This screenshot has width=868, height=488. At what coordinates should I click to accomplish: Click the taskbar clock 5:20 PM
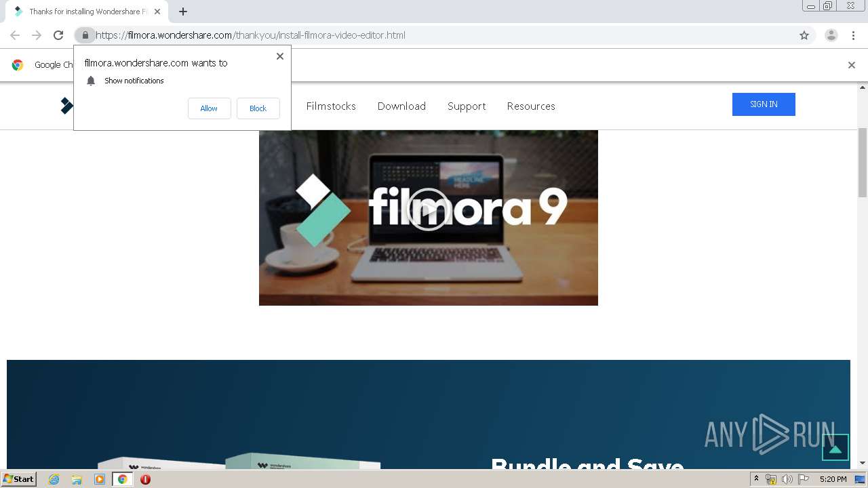833,479
